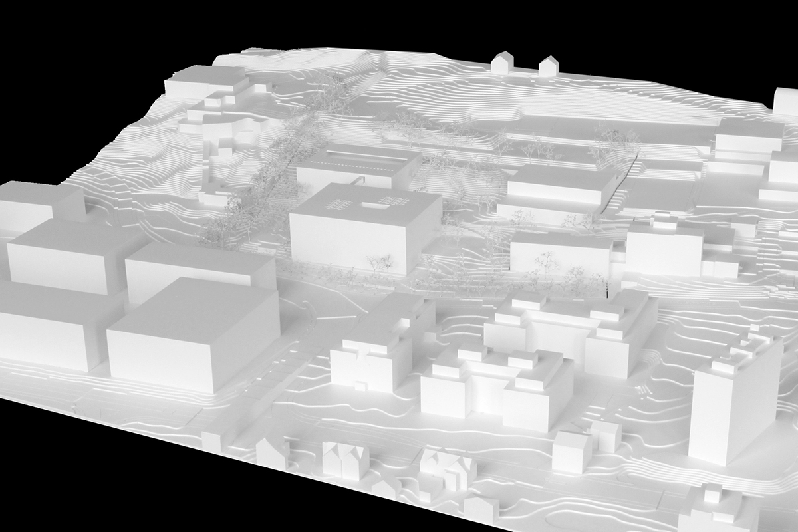Click the twin gabled houses at bottom edge
This screenshot has height=532, width=798.
pyautogui.click(x=344, y=459)
